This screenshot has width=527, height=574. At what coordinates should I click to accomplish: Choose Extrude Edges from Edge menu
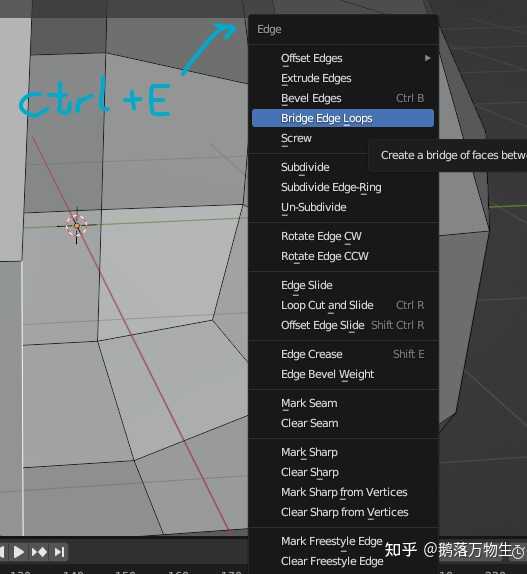[x=343, y=78]
